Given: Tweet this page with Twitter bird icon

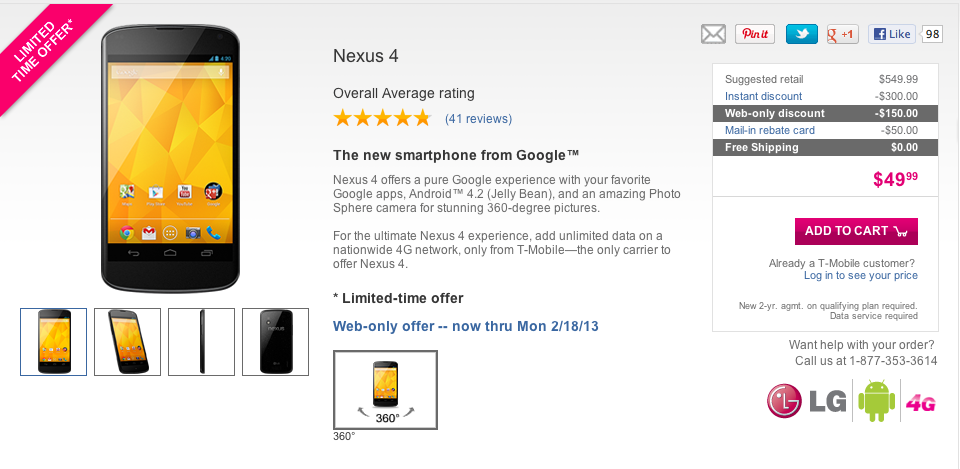Looking at the screenshot, I should (802, 34).
